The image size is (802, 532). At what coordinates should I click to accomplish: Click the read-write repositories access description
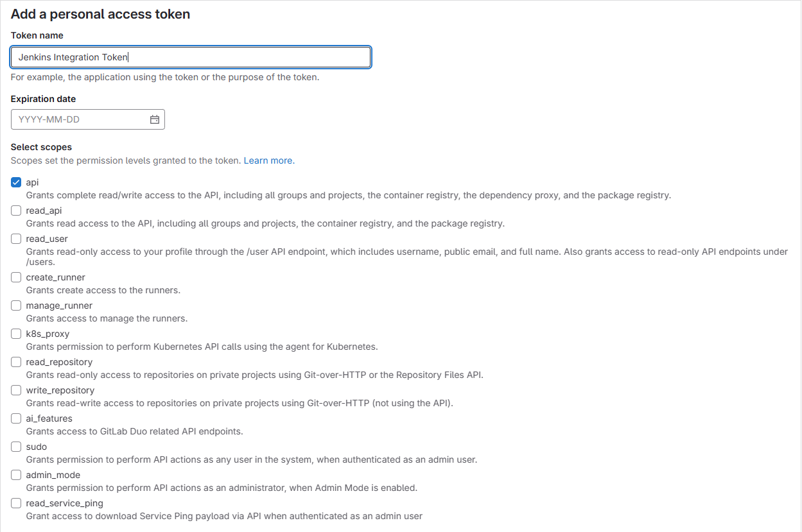[x=240, y=403]
